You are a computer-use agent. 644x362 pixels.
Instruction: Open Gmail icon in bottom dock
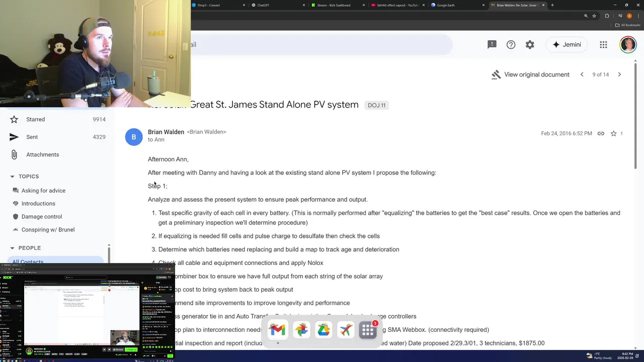(277, 330)
